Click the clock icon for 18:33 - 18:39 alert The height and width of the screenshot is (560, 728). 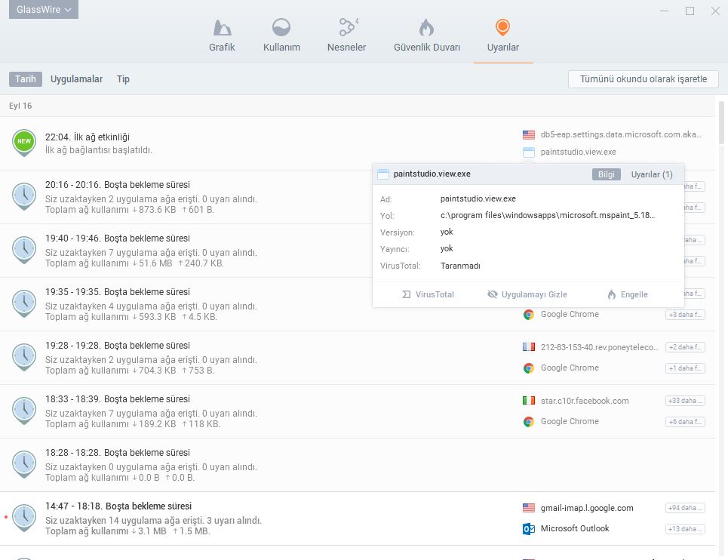[24, 411]
